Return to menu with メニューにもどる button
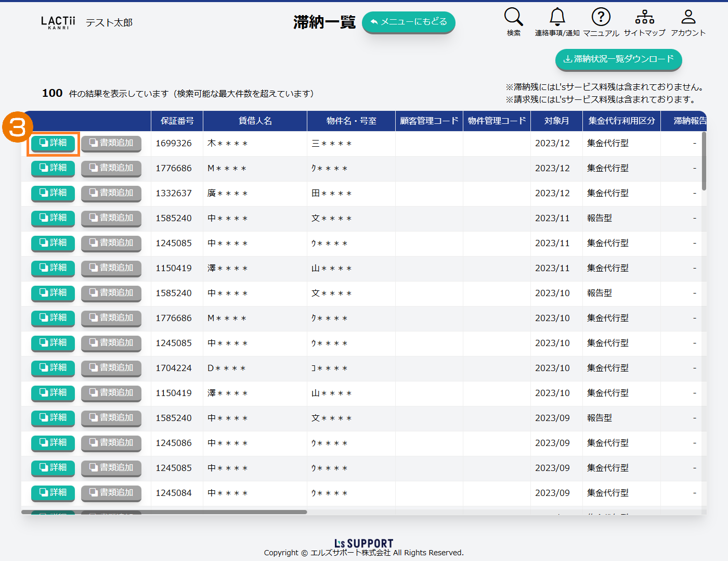This screenshot has width=728, height=561. tap(408, 22)
